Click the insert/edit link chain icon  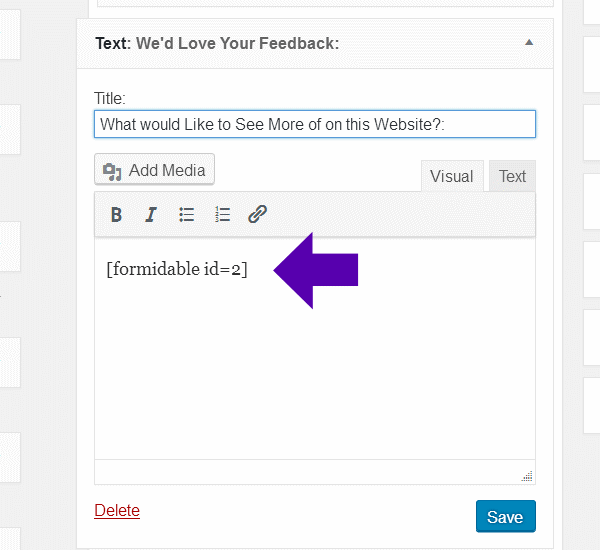click(257, 214)
